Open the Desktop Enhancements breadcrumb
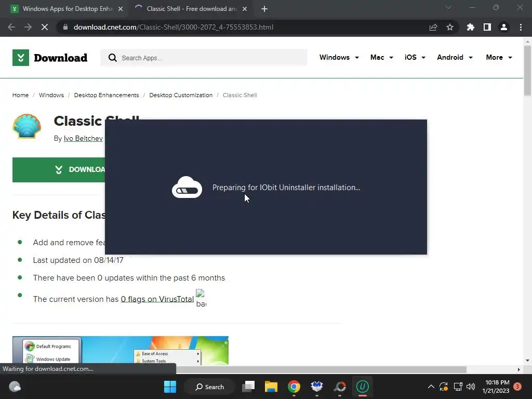This screenshot has width=532, height=399. 107,96
